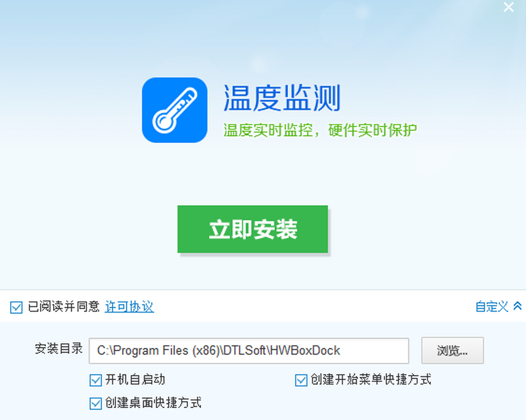This screenshot has width=526, height=420.
Task: Click the 安装目录 label
Action: pos(59,349)
